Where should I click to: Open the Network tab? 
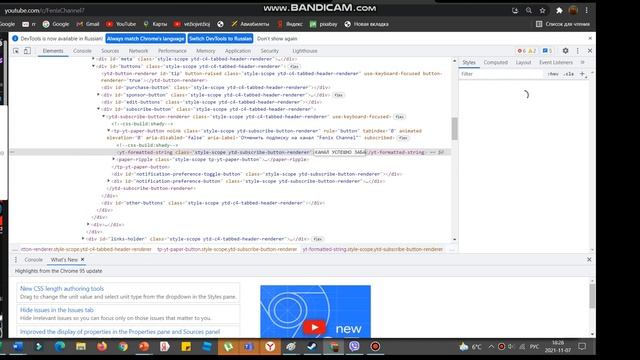coord(138,51)
